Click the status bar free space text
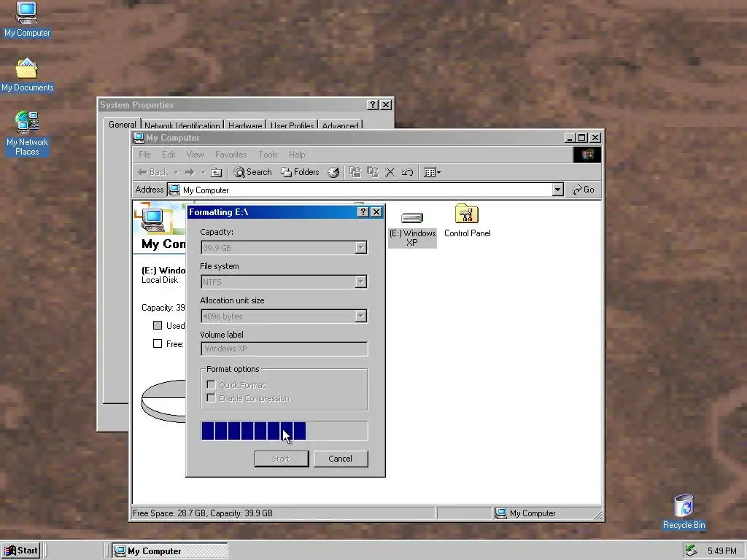Viewport: 747px width, 560px height. click(x=203, y=513)
